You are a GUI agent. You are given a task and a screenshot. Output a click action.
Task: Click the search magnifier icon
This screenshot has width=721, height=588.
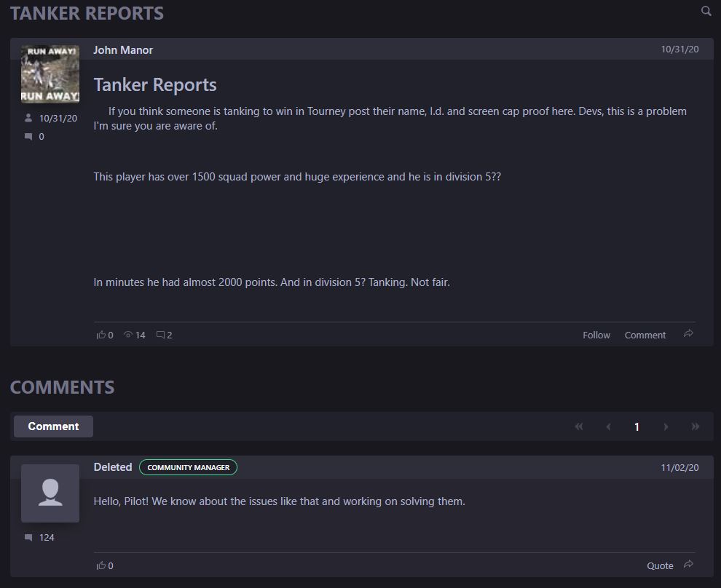click(x=706, y=11)
